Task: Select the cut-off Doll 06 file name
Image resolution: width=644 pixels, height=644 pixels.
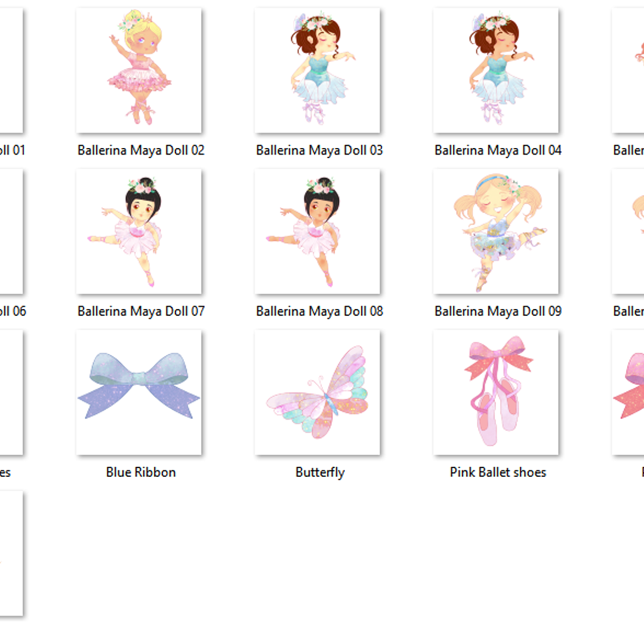Action: pyautogui.click(x=12, y=312)
